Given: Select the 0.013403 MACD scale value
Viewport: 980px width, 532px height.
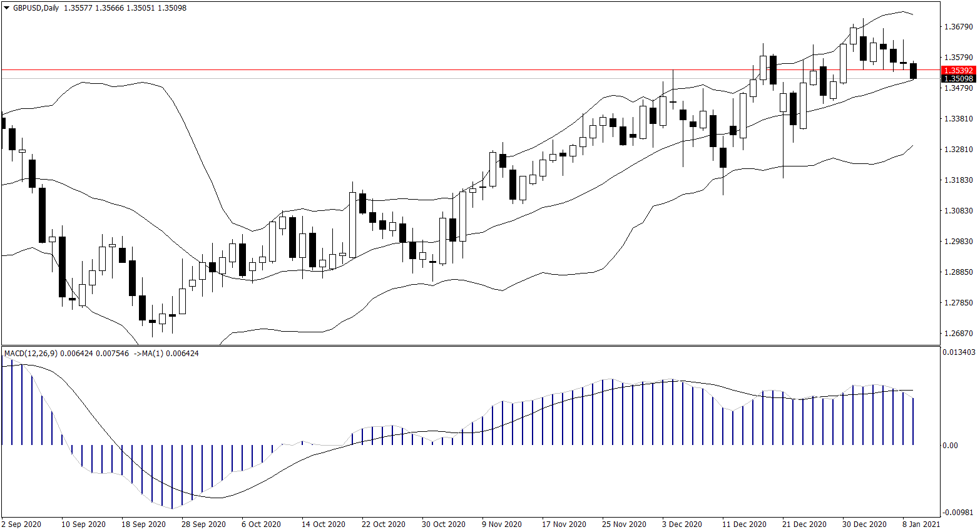Looking at the screenshot, I should click(x=959, y=352).
